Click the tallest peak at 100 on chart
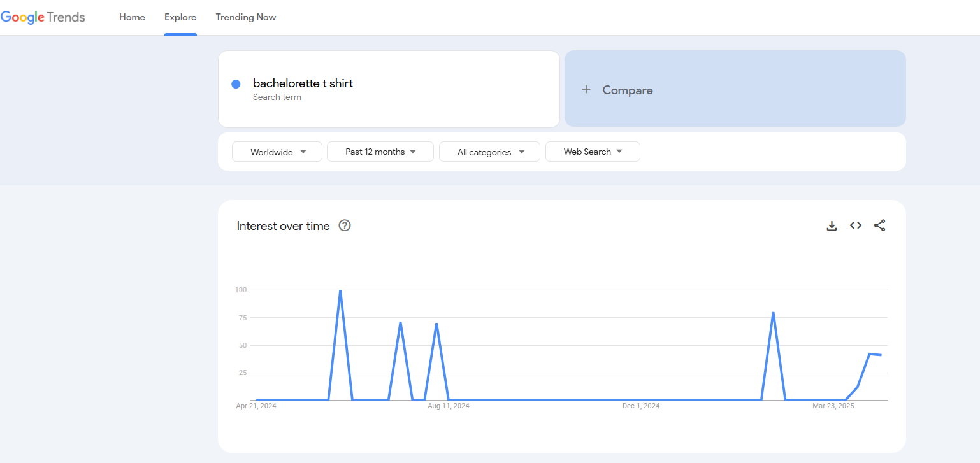Image resolution: width=980 pixels, height=463 pixels. click(x=340, y=291)
